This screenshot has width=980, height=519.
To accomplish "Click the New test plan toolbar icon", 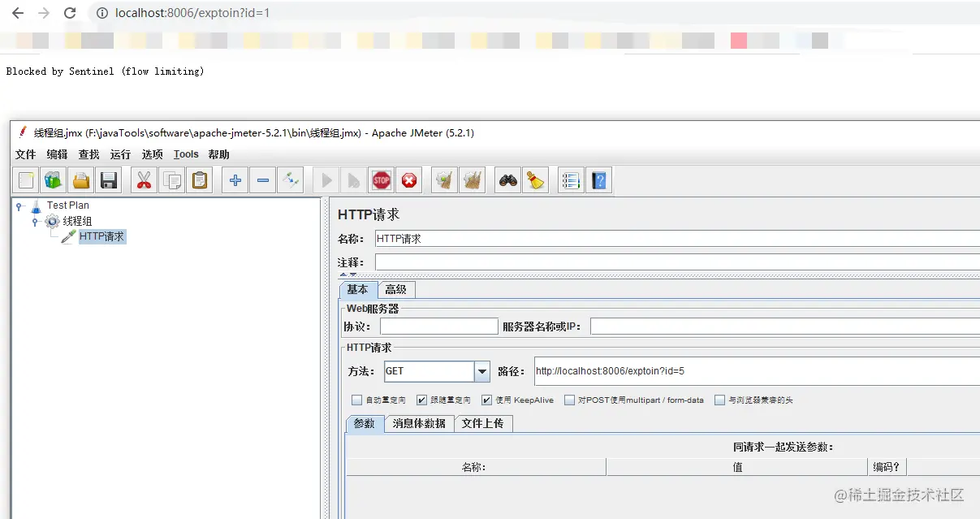I will click(x=26, y=180).
